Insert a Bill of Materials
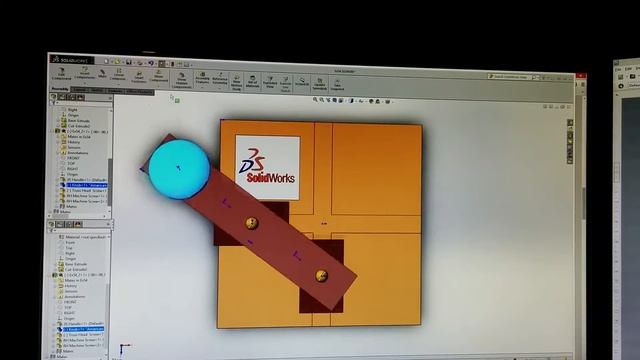This screenshot has height=360, width=640. point(252,81)
